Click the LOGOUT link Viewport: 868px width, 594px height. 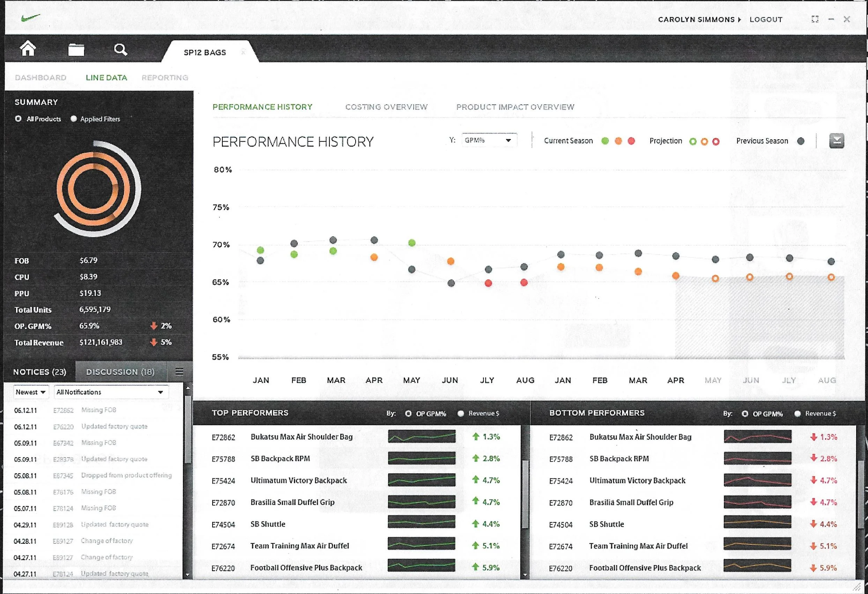tap(766, 20)
